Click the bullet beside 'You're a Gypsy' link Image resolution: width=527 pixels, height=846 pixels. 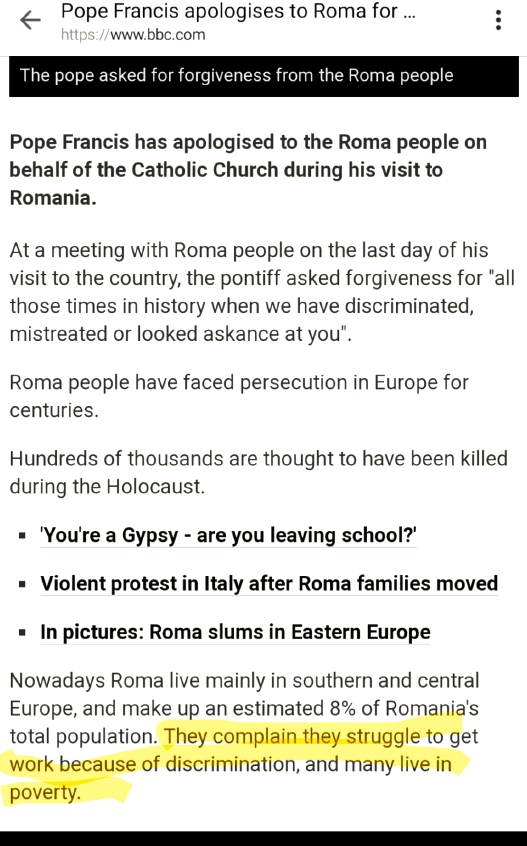pos(22,536)
